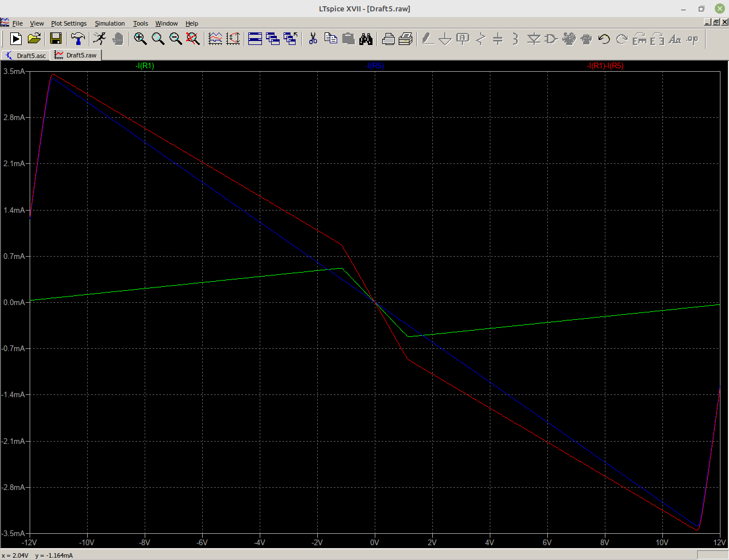This screenshot has height=560, width=729.
Task: Open a file with the folder icon
Action: [34, 39]
